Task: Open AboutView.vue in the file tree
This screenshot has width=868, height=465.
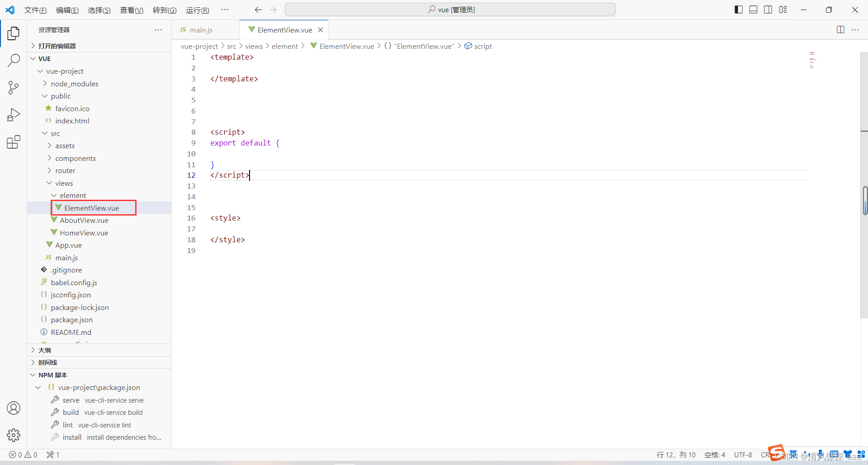Action: pos(84,220)
